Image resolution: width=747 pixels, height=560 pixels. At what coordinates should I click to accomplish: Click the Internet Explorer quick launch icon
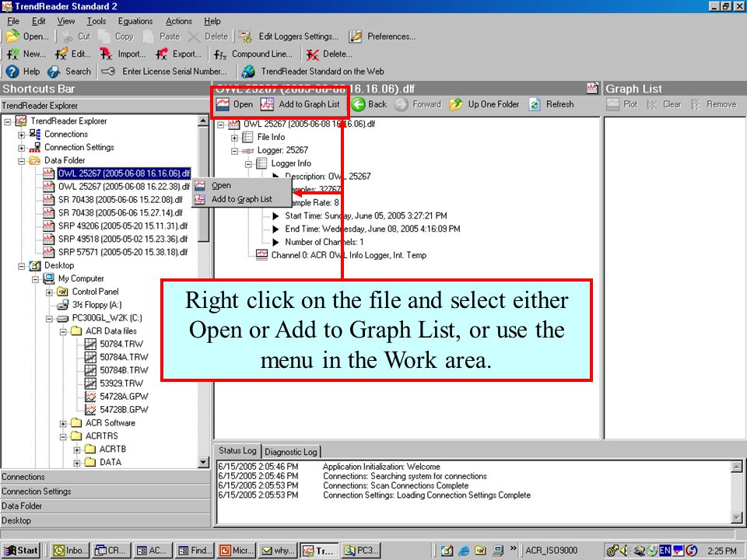pyautogui.click(x=464, y=551)
